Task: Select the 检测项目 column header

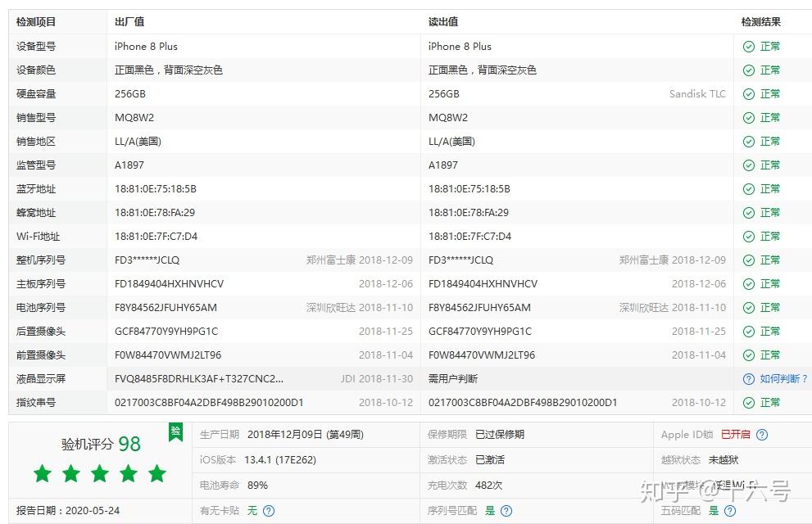Action: [x=36, y=22]
